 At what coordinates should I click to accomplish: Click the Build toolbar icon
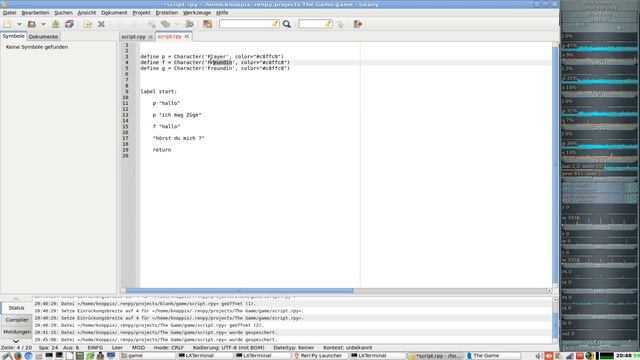pyautogui.click(x=165, y=24)
